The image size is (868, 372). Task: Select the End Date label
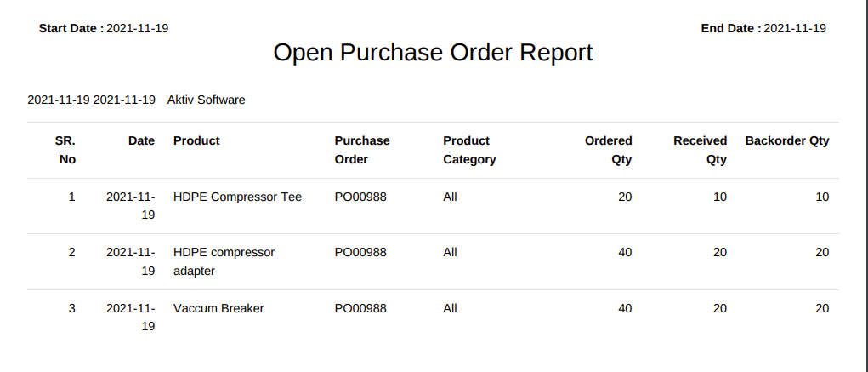tap(731, 28)
